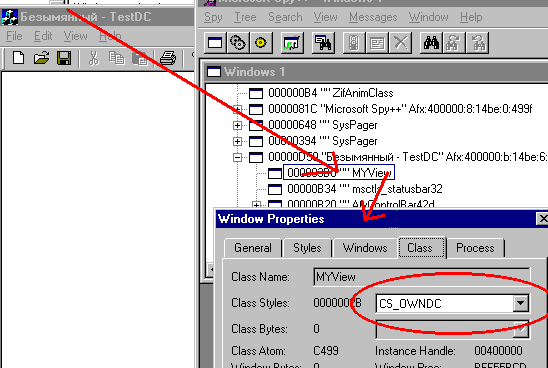The width and height of the screenshot is (548, 368).
Task: Open File menu in TestDC window
Action: coord(14,36)
